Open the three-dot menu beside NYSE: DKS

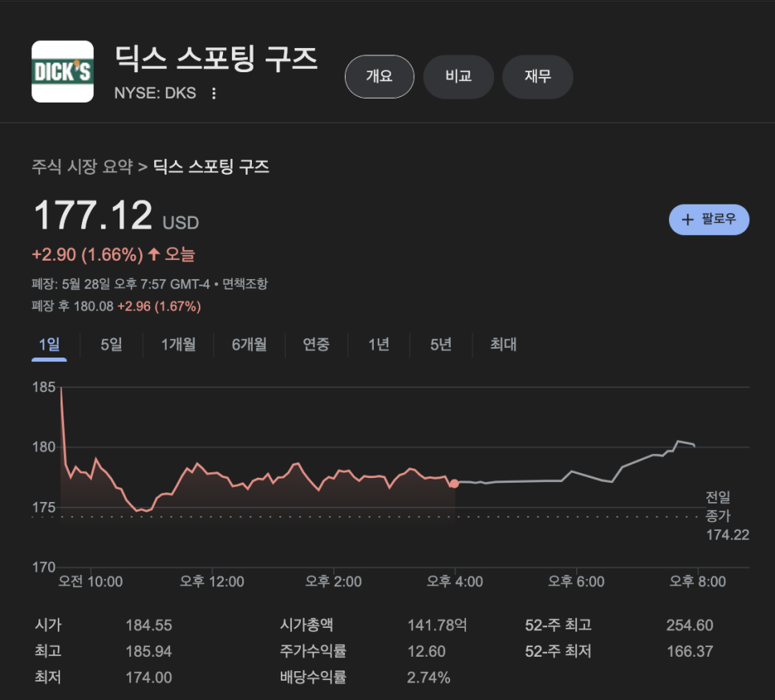[213, 93]
